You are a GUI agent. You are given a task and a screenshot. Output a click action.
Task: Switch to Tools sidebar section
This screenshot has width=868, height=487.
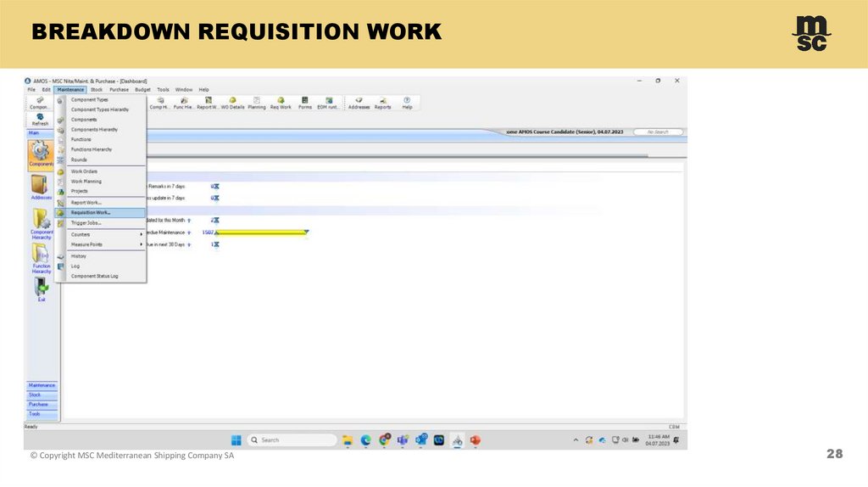42,414
